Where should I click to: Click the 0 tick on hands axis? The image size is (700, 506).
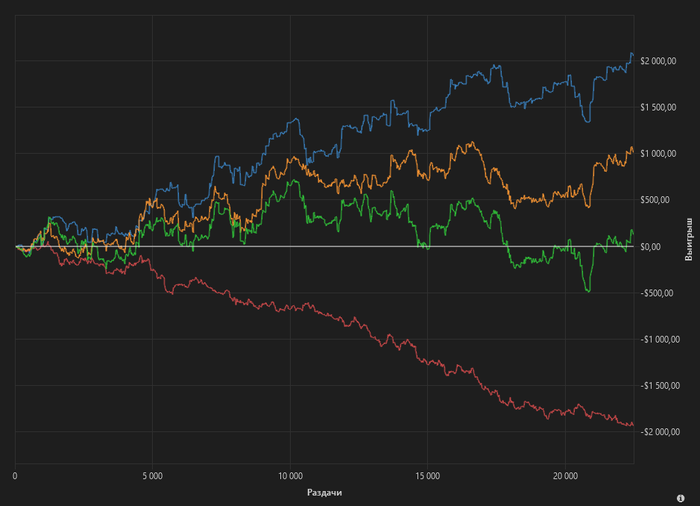point(15,476)
